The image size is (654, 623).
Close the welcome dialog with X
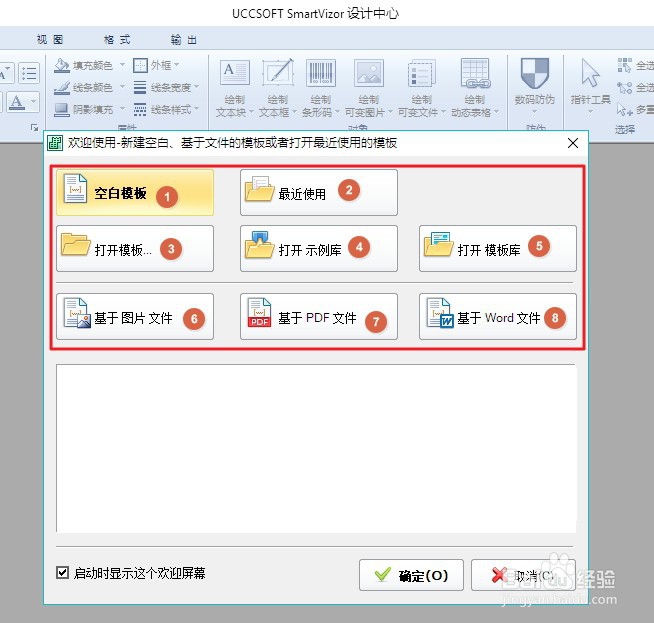(x=573, y=143)
